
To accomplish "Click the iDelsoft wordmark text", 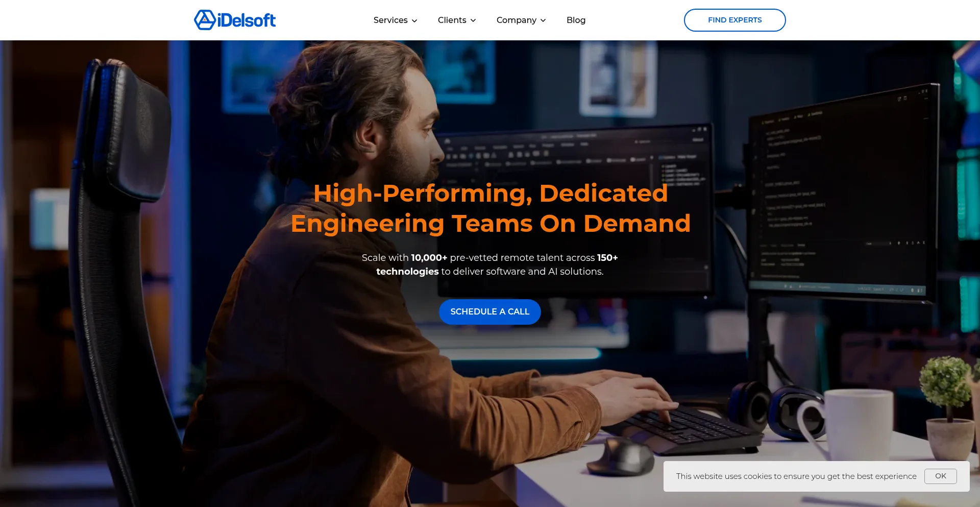I will pos(247,20).
